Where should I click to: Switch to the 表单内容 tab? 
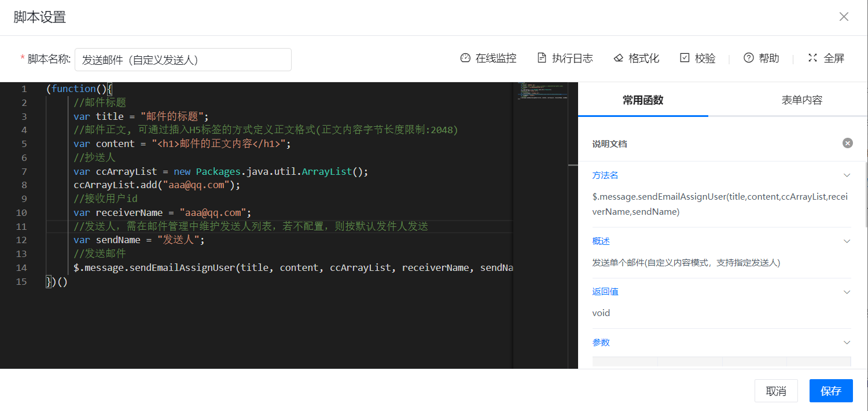(801, 100)
